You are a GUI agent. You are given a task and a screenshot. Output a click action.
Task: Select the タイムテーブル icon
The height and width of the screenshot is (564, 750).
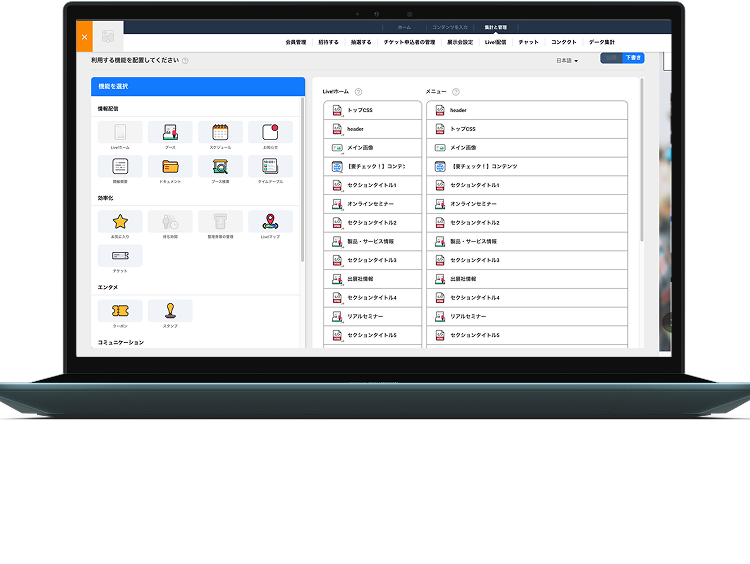[x=270, y=167]
